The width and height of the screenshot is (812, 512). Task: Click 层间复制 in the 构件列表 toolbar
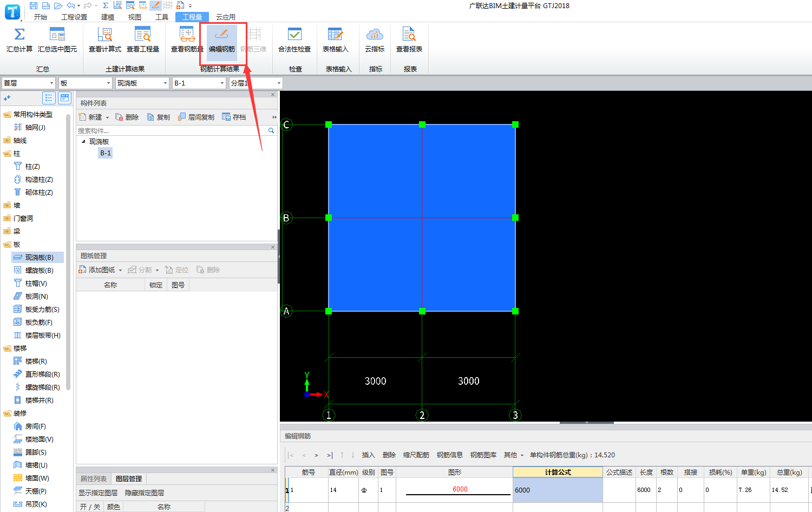pos(196,117)
